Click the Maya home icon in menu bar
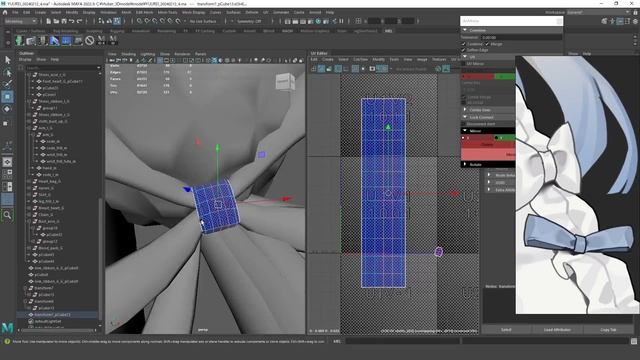 coord(5,12)
